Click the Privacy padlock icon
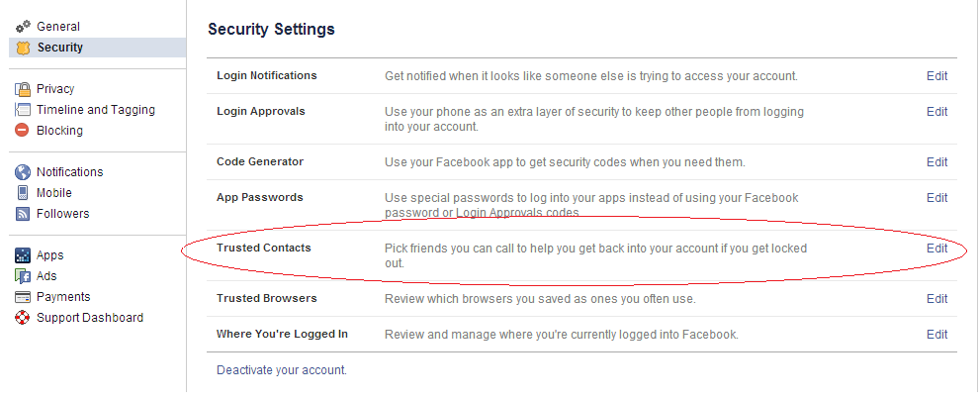Screen dimensions: 980x400 click(x=23, y=89)
